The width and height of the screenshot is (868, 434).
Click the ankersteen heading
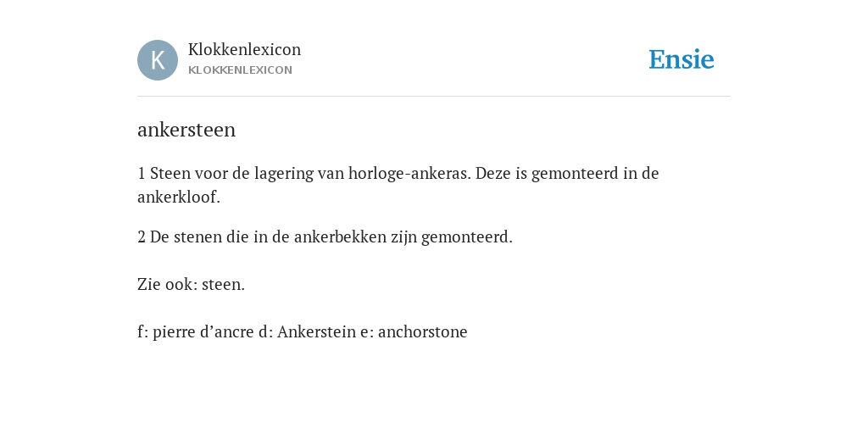(186, 130)
